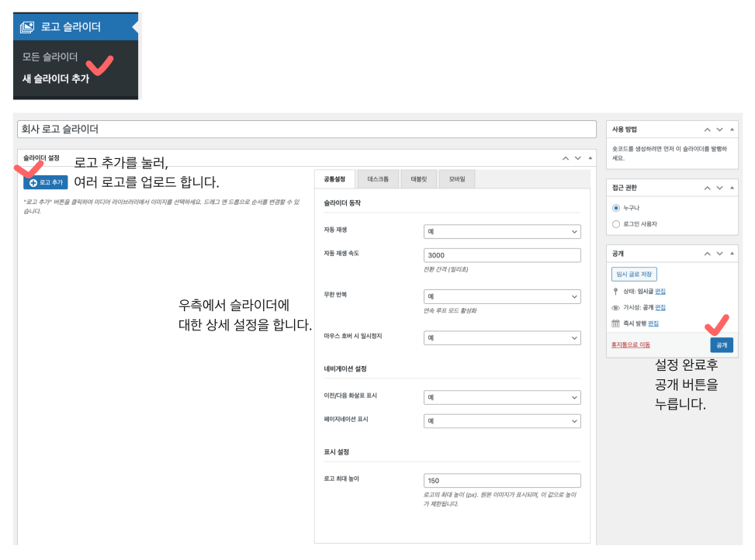Move 공개 panel down arrow
Screen dimensions: 755x560
tap(720, 254)
